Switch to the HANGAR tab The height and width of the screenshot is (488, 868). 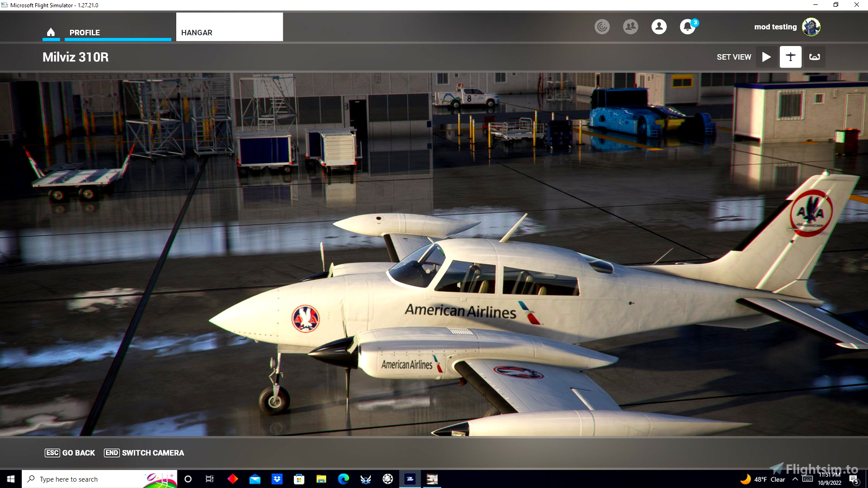click(x=229, y=27)
